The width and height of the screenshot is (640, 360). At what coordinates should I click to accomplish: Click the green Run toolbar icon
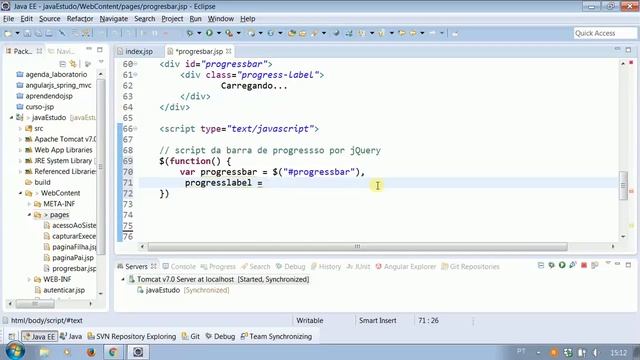209,33
